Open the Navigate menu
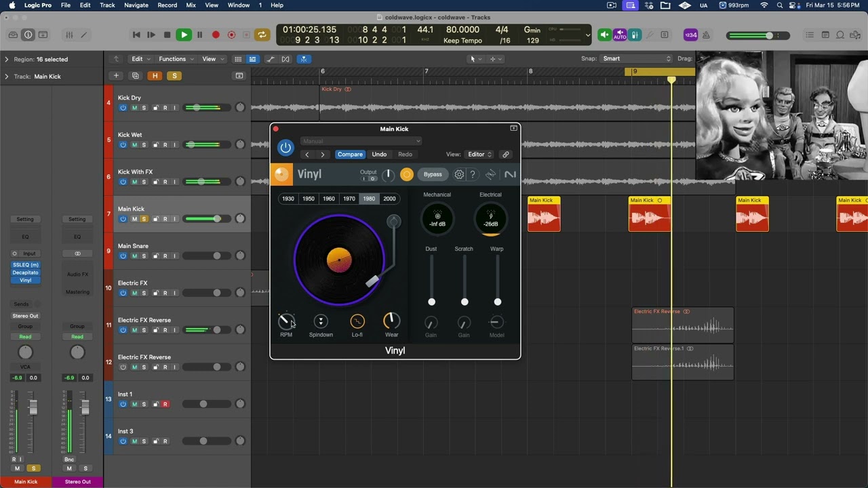Image resolution: width=868 pixels, height=488 pixels. [x=136, y=5]
